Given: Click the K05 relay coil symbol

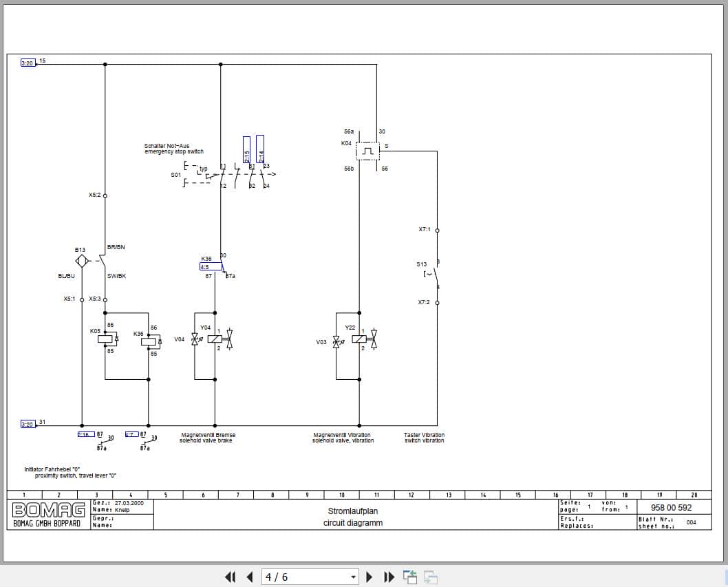Looking at the screenshot, I should coord(105,339).
